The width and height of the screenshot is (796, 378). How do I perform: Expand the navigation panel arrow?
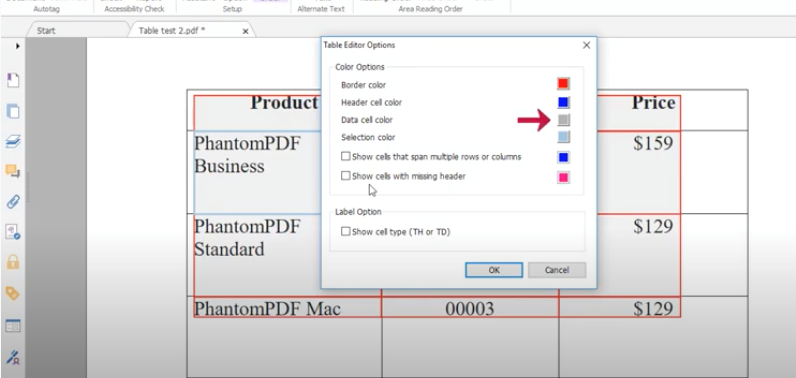(x=18, y=46)
